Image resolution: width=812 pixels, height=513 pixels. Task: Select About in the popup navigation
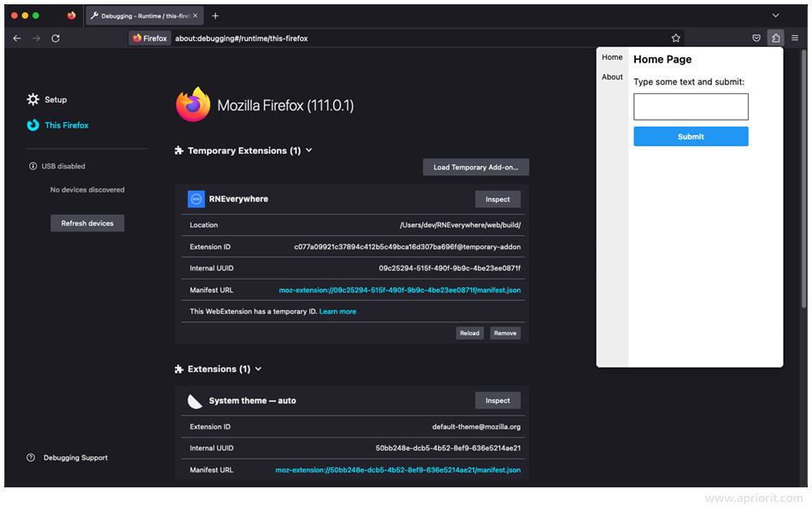(612, 77)
